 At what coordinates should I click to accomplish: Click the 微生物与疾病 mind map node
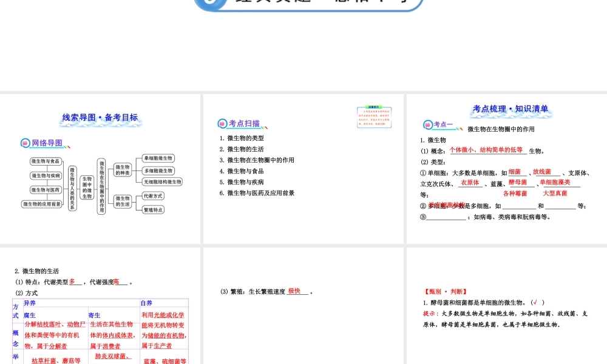click(x=46, y=175)
